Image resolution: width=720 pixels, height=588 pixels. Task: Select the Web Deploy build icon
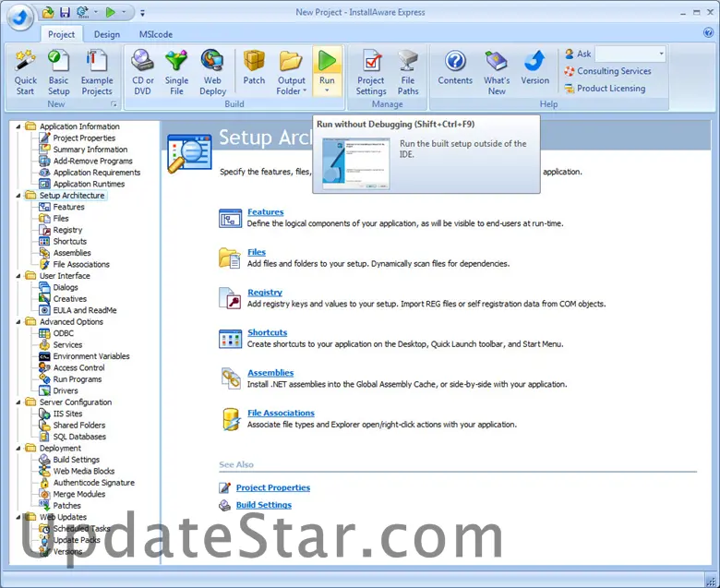212,73
